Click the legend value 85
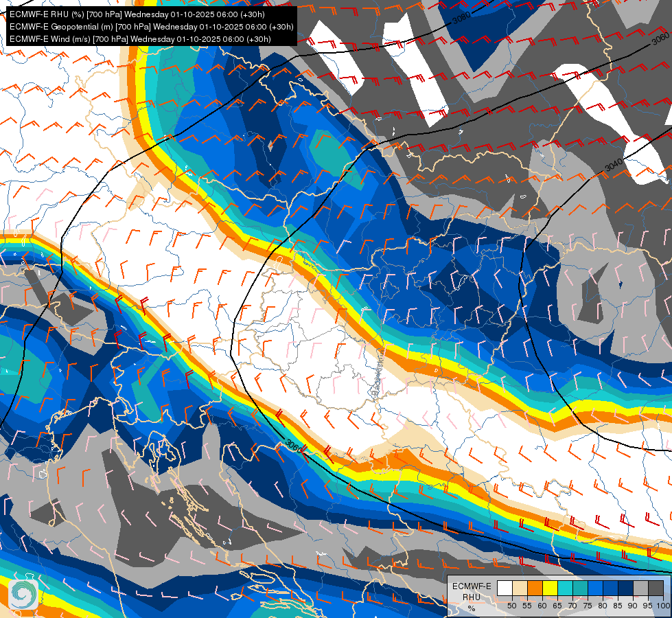The image size is (672, 618). point(618,606)
